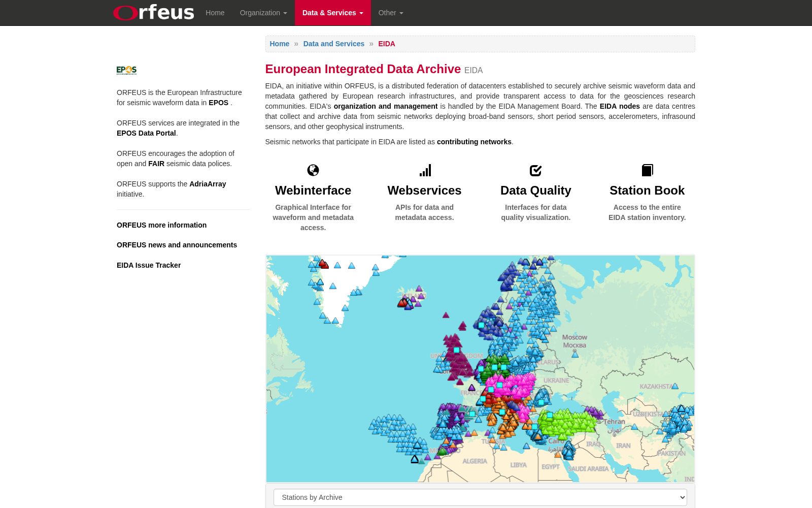Click 'Interfaces for data quality visualization' text
812x508 pixels.
536,212
